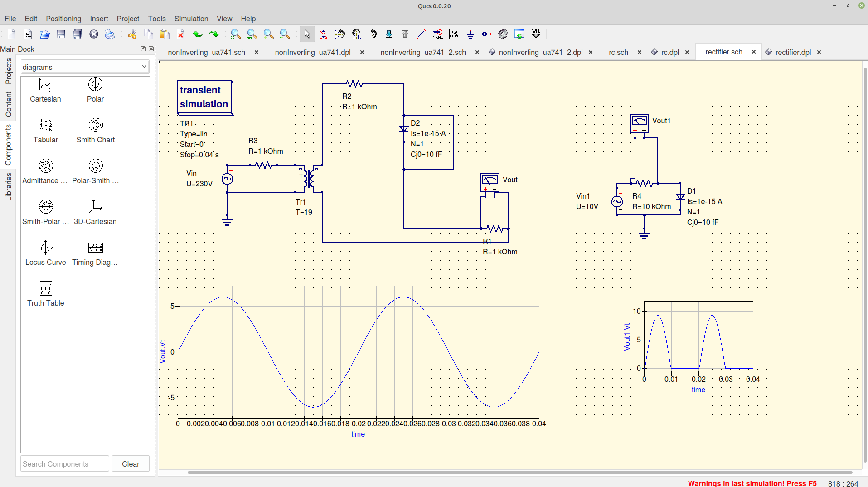Select the Locus Curve diagram

[x=45, y=253]
